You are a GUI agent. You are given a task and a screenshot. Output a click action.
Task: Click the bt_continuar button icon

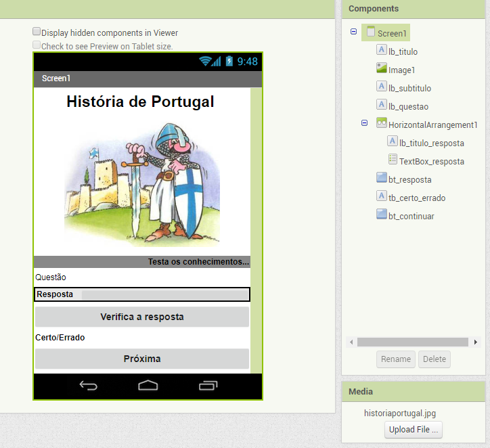click(x=381, y=215)
